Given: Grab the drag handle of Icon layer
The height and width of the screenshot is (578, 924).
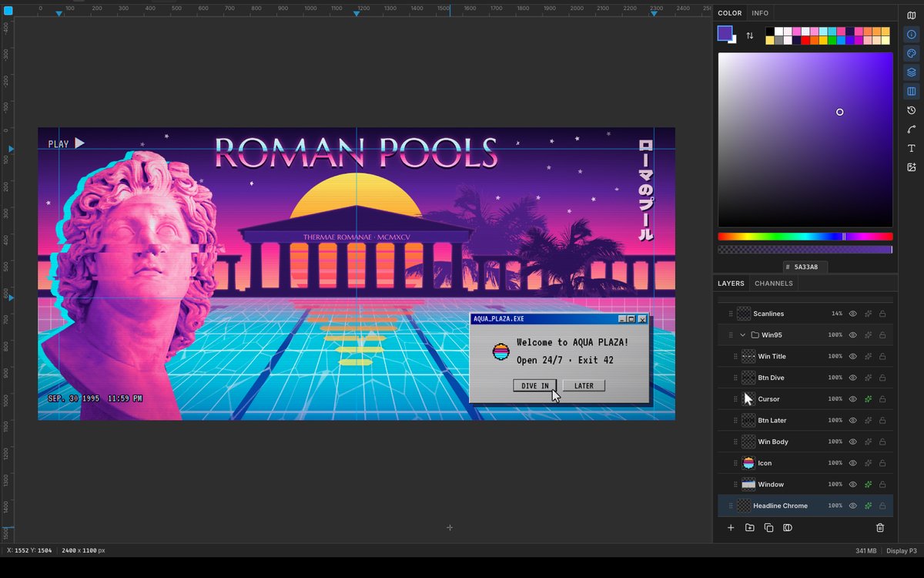Looking at the screenshot, I should [x=735, y=463].
